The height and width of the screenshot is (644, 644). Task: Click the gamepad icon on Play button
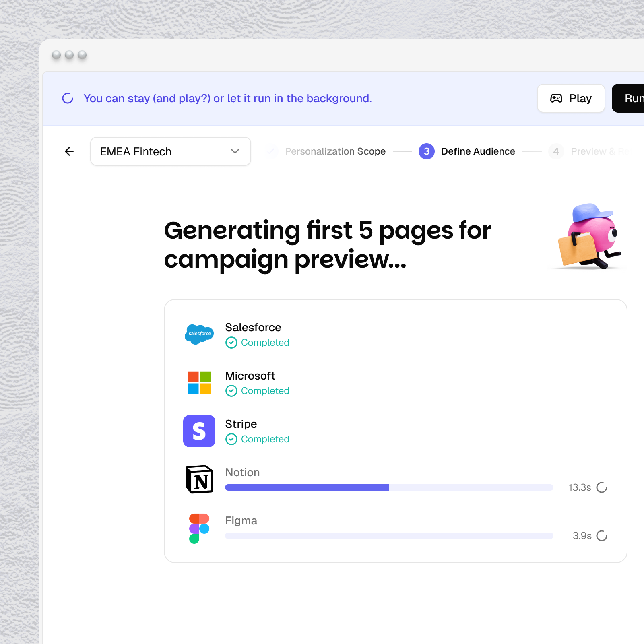pos(556,98)
